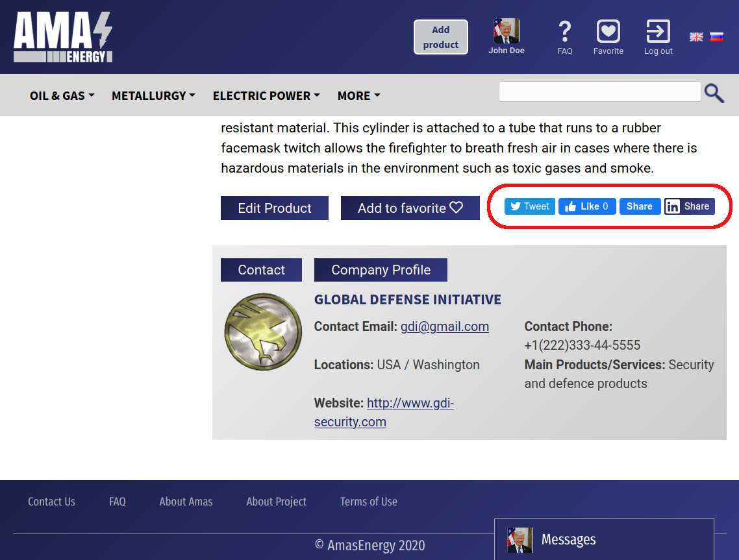Screen dimensions: 739x560
Task: Click the LinkedIn Share button
Action: (689, 206)
